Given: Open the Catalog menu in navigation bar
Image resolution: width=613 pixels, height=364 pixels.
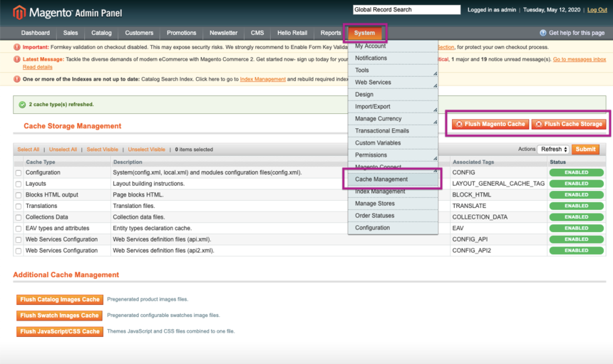Looking at the screenshot, I should pyautogui.click(x=101, y=33).
